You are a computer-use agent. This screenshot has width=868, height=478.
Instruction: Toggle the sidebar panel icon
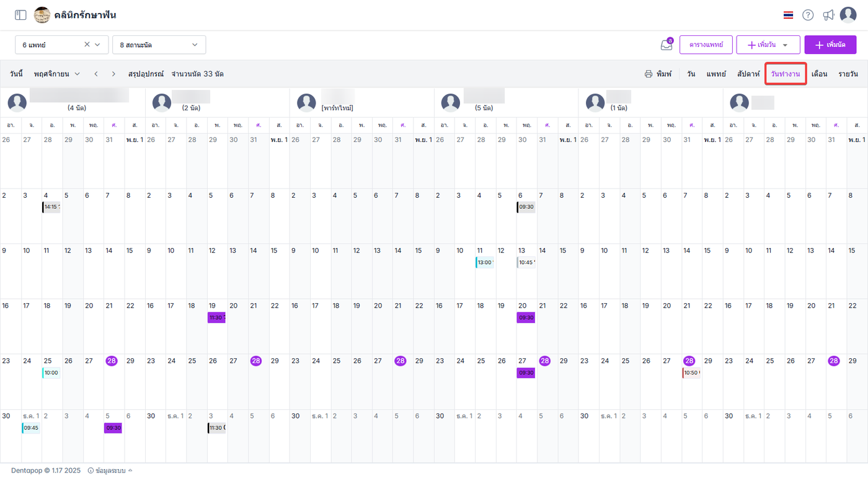point(20,15)
